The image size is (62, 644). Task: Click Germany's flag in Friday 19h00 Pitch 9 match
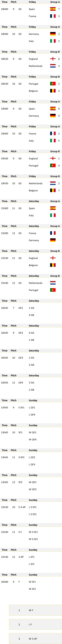point(53,116)
